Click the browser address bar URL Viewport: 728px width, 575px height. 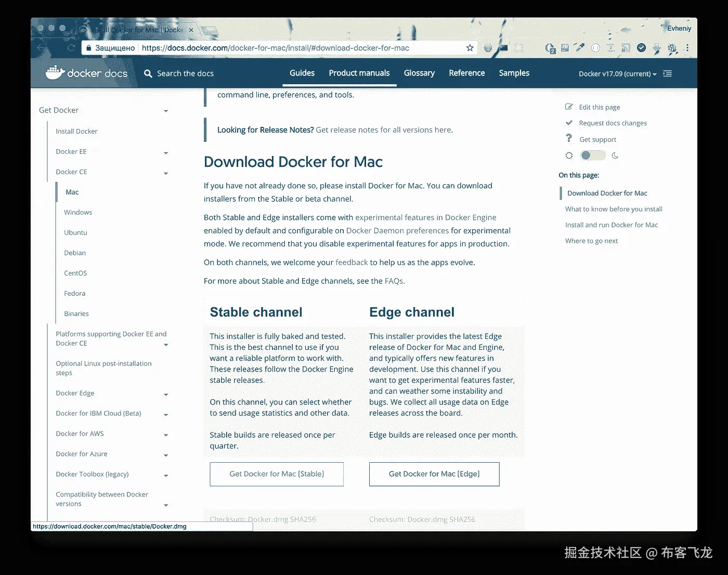tap(276, 48)
